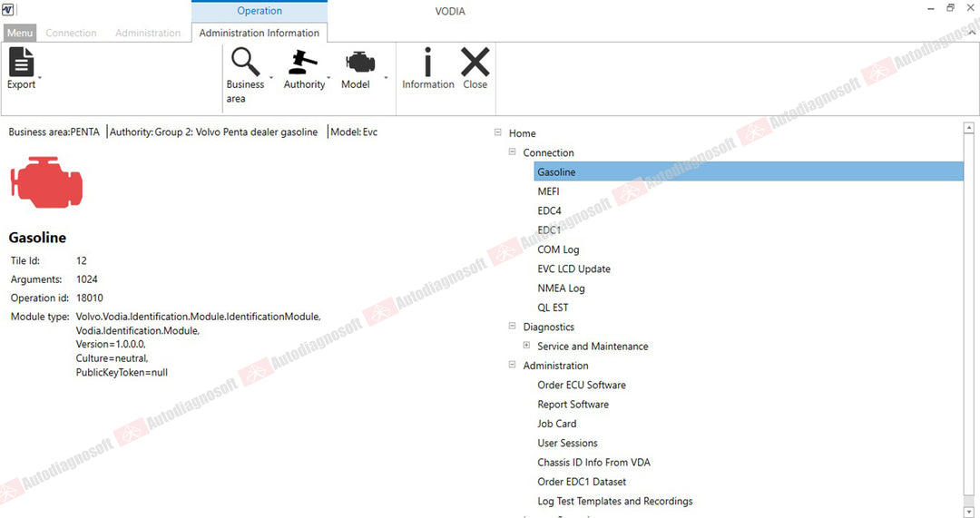Select QL EST in the tree
This screenshot has width=980, height=518.
[554, 308]
